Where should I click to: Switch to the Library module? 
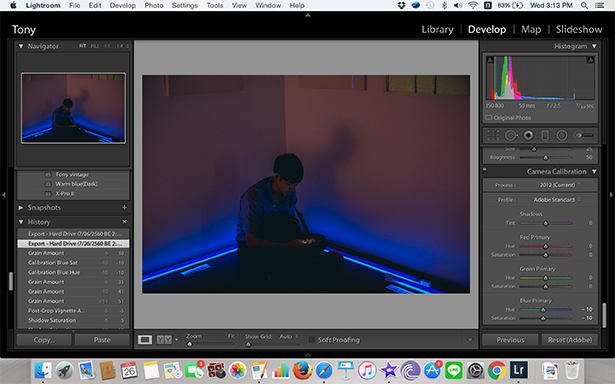coord(437,29)
